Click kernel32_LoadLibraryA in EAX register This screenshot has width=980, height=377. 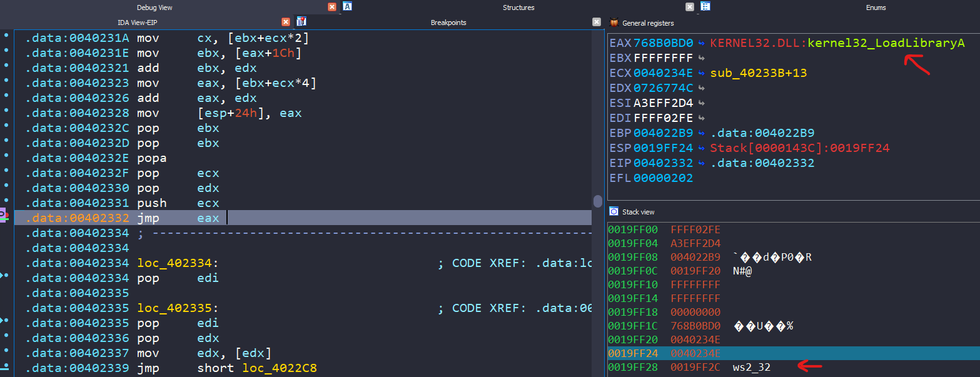[886, 43]
